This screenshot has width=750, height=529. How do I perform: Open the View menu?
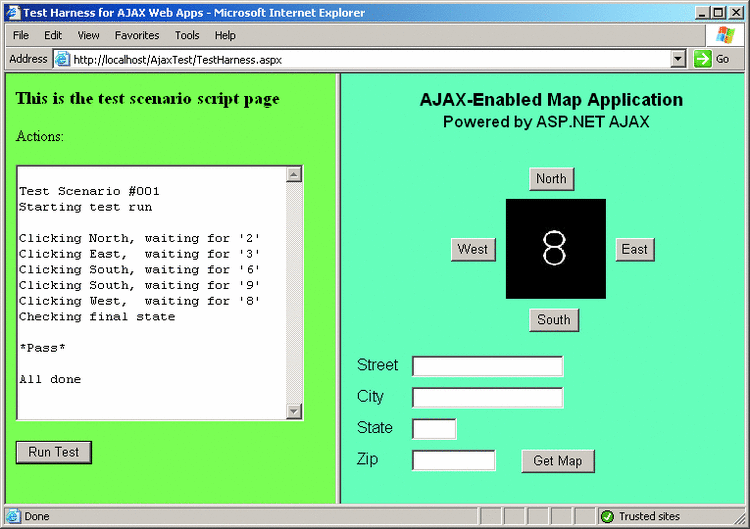click(x=88, y=35)
